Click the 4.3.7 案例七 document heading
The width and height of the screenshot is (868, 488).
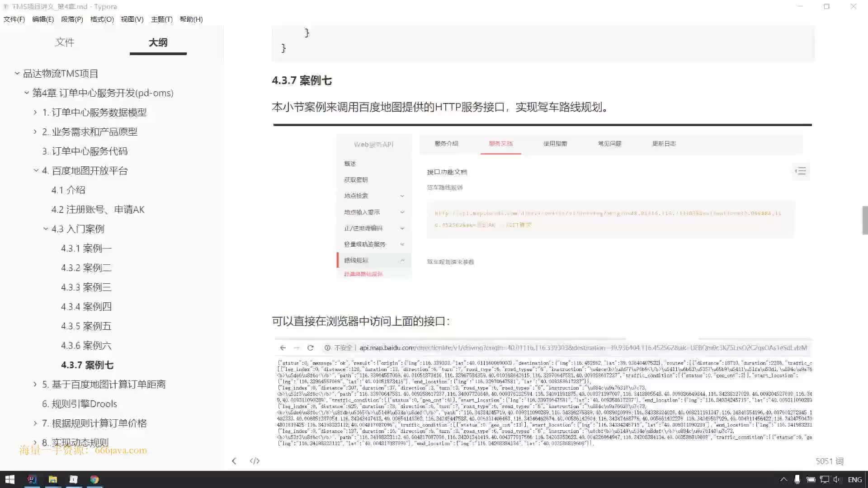tap(302, 80)
